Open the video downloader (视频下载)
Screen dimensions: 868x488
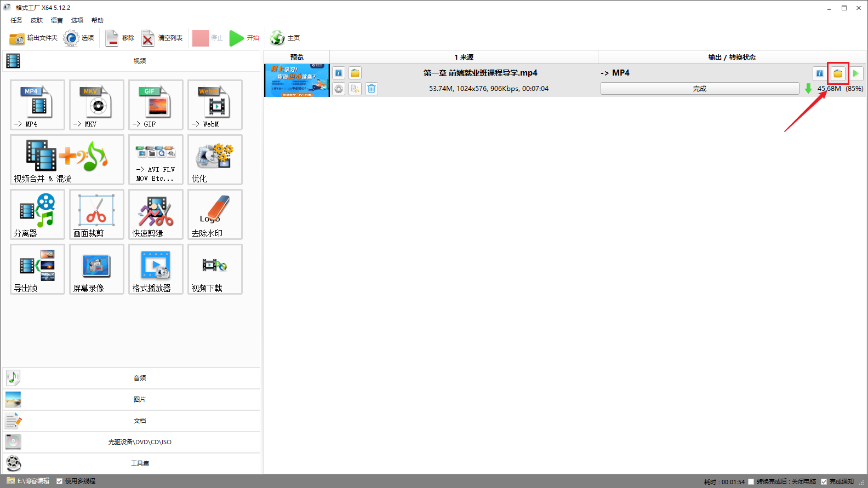tap(215, 269)
